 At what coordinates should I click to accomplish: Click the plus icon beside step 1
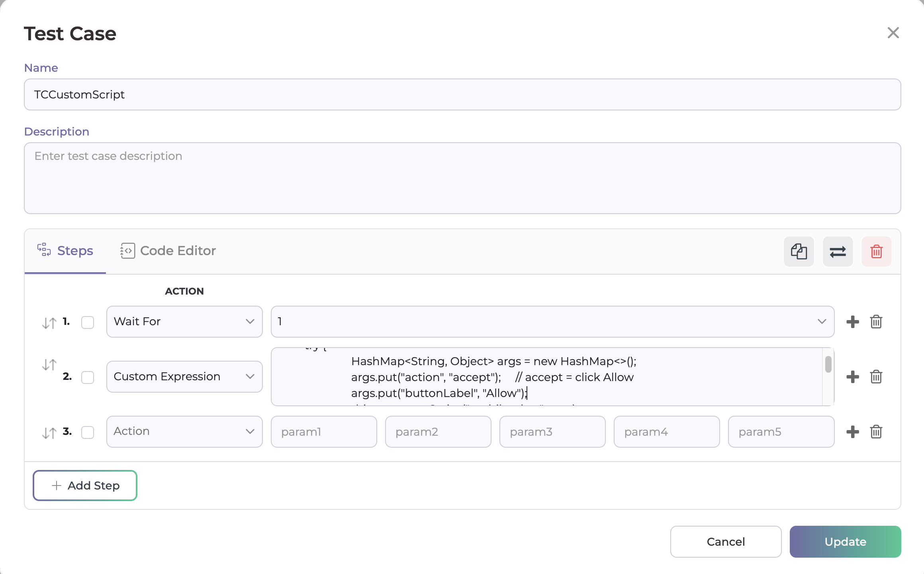(852, 322)
